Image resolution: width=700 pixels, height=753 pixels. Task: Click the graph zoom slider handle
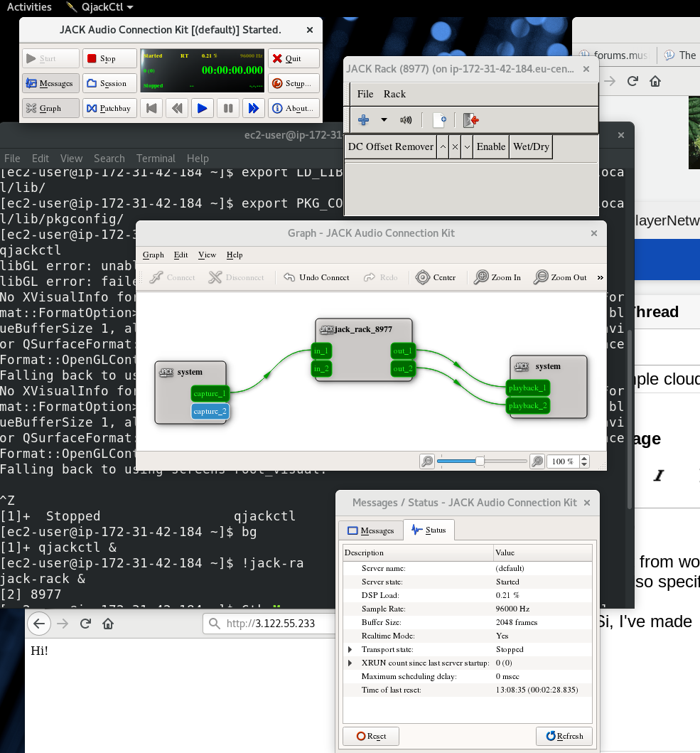[x=480, y=461]
